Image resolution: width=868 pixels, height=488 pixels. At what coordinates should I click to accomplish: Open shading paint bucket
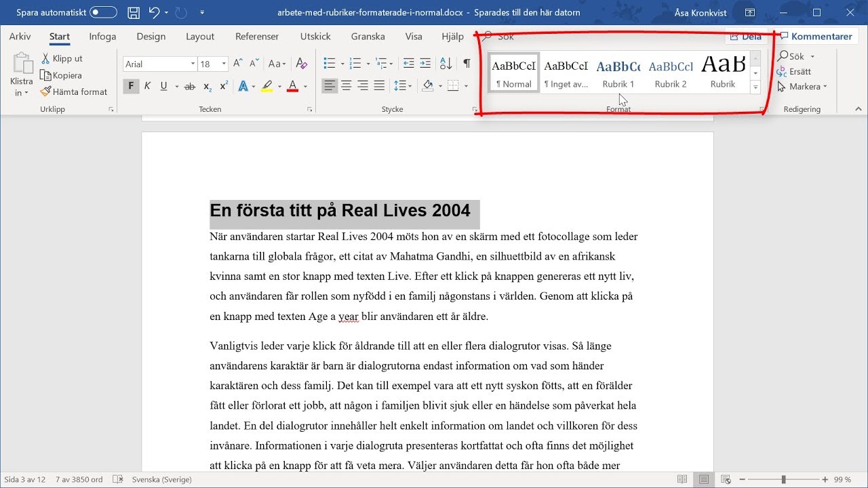(x=427, y=86)
